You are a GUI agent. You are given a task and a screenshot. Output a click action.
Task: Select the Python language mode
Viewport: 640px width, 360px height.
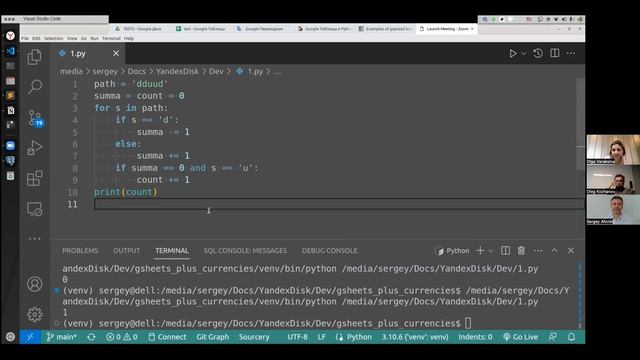[x=354, y=337]
